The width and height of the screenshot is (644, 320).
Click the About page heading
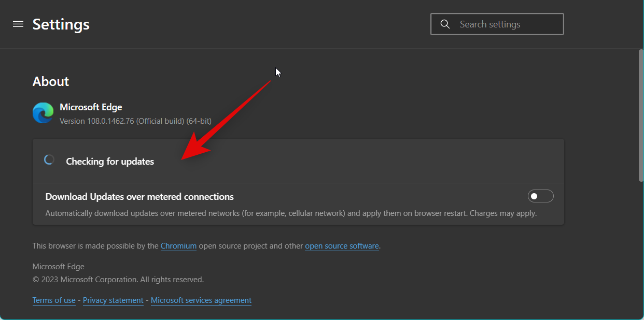pyautogui.click(x=50, y=81)
